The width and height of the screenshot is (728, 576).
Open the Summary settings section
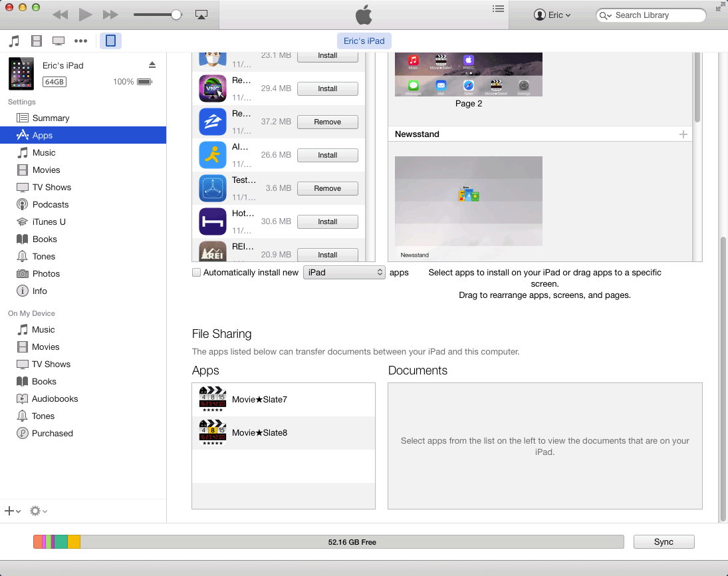tap(51, 118)
